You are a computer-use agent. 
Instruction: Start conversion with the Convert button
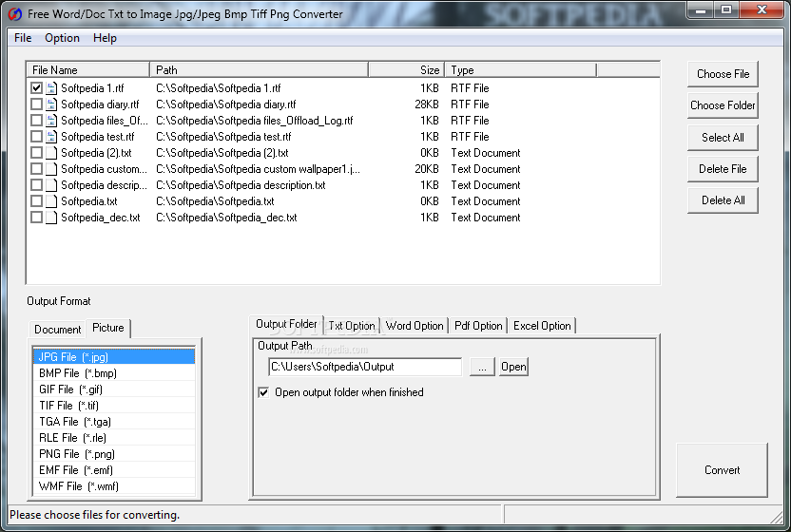pos(722,470)
